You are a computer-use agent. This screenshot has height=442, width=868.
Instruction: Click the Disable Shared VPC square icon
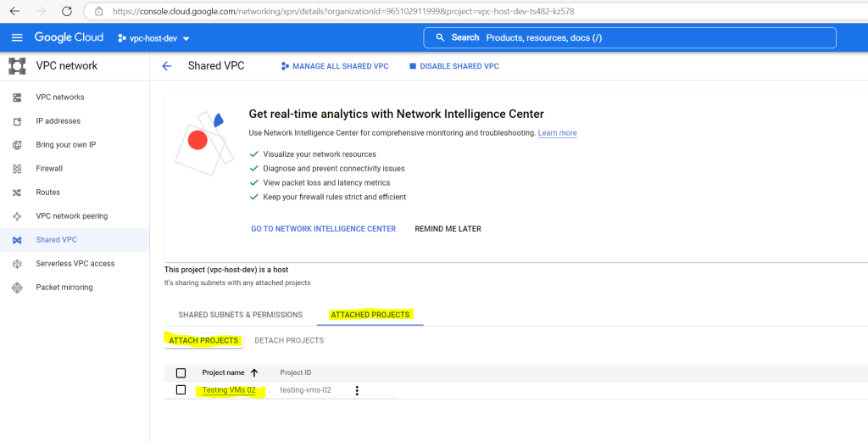coord(413,66)
